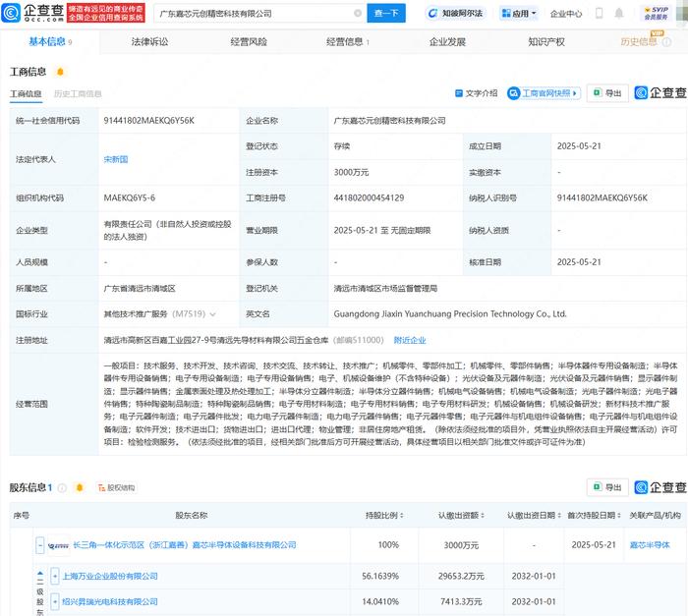
Task: Open the SVIP 会员服务 badge
Action: tap(656, 13)
